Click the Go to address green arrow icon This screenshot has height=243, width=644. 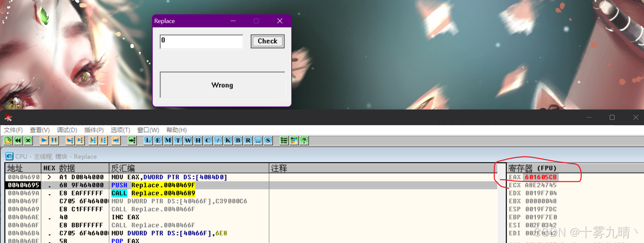(132, 141)
